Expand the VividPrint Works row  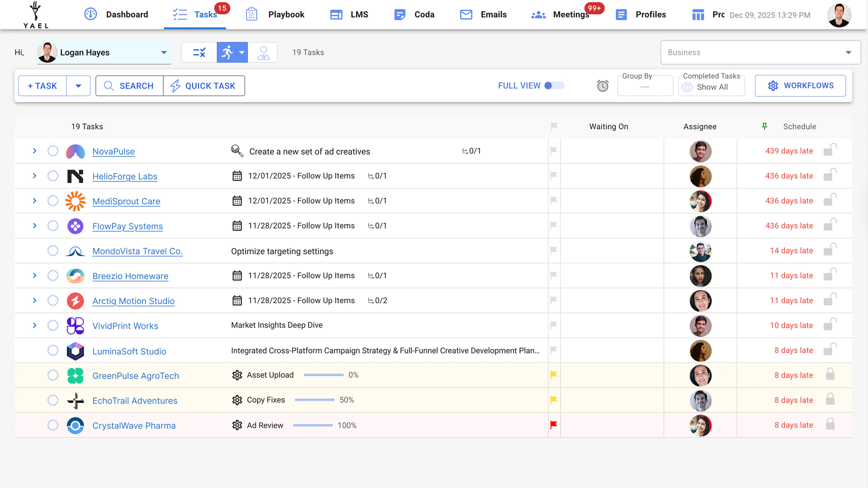(35, 325)
